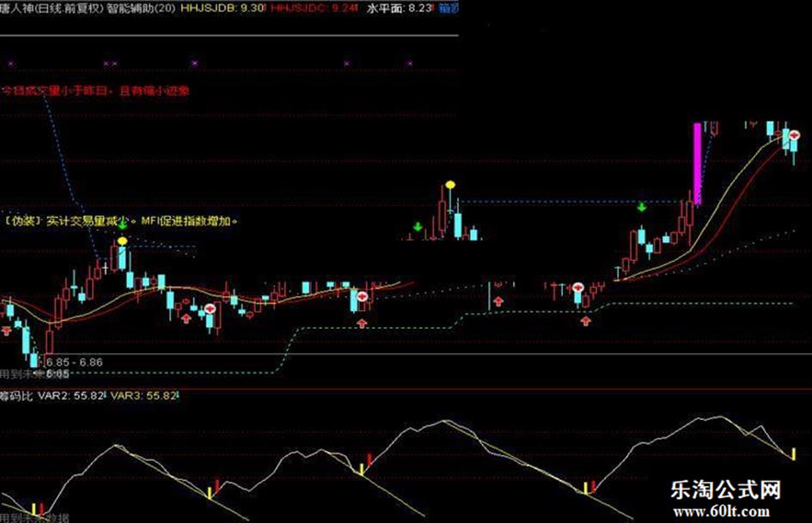
Task: Click the 筹码比 VAR2 55.82 label
Action: point(52,396)
